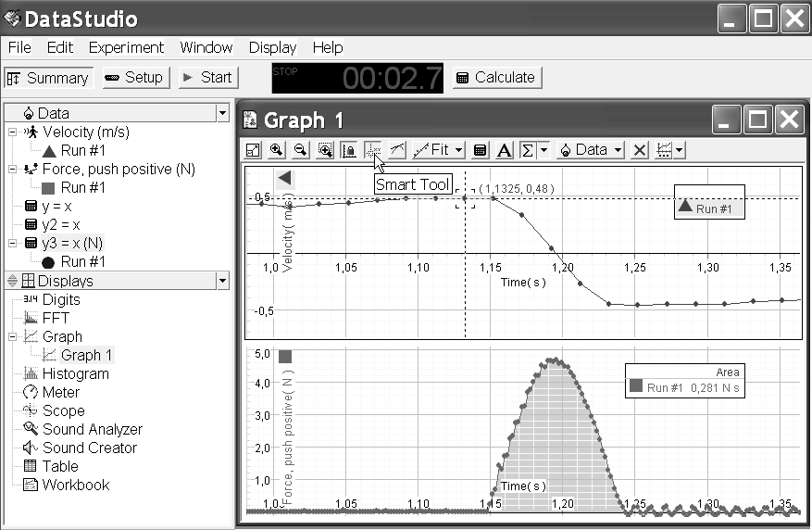Select the Smart Tool crosshair icon
Image resolution: width=812 pixels, height=530 pixels.
point(373,150)
